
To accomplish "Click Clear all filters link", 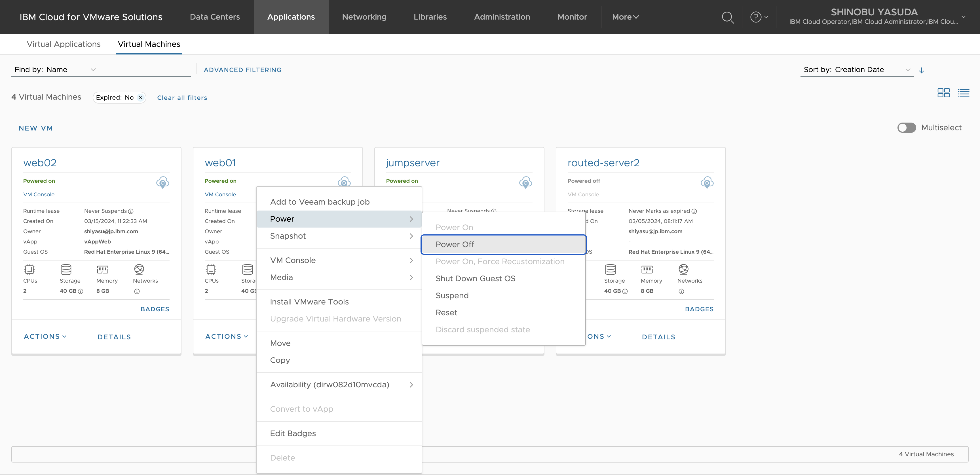I will [182, 98].
